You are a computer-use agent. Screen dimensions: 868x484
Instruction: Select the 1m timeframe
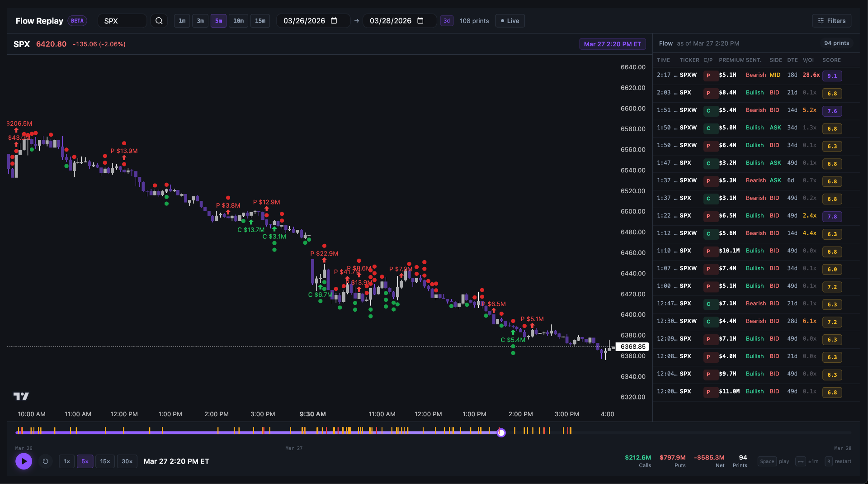click(182, 21)
